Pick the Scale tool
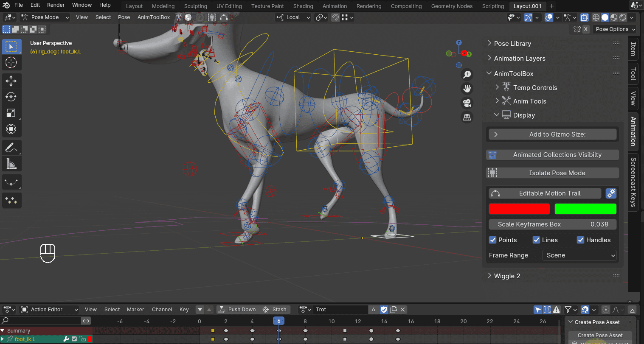The width and height of the screenshot is (644, 344). pyautogui.click(x=11, y=113)
